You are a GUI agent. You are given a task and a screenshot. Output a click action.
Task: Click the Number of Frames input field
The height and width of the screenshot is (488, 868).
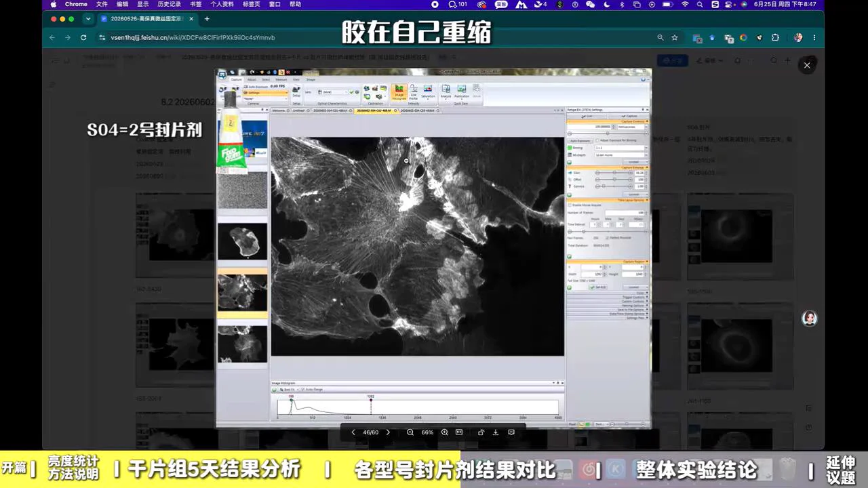point(625,213)
